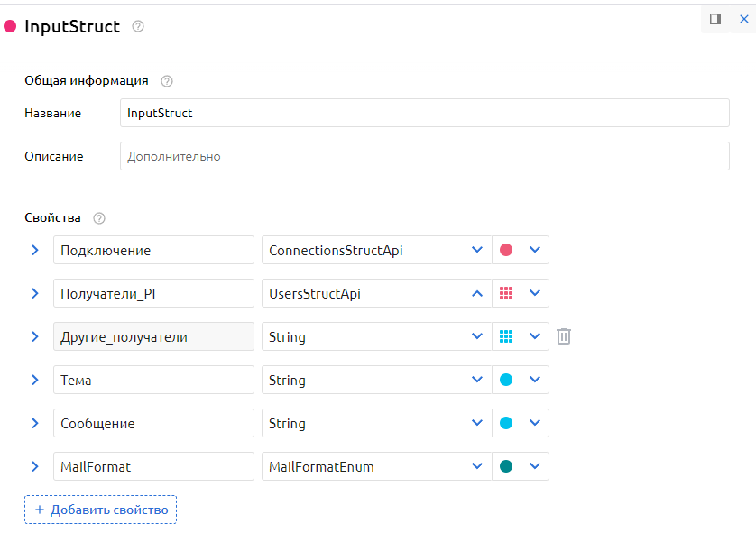The image size is (756, 533).
Task: Collapse the UsersStructApi type dropdown
Action: pos(477,293)
